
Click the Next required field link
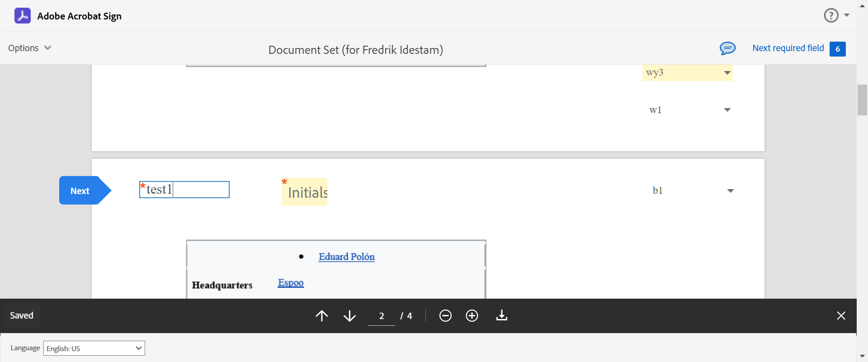[788, 48]
